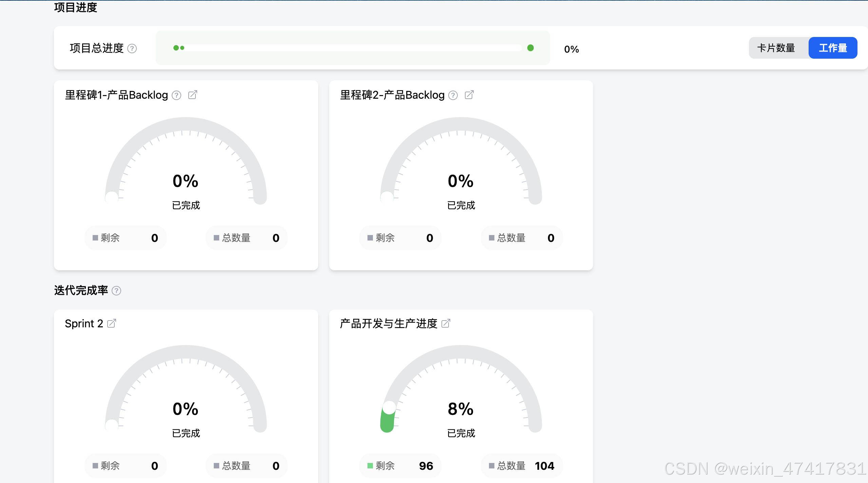Click 总数量 legend in Sprint 2 card
The image size is (868, 483).
246,466
